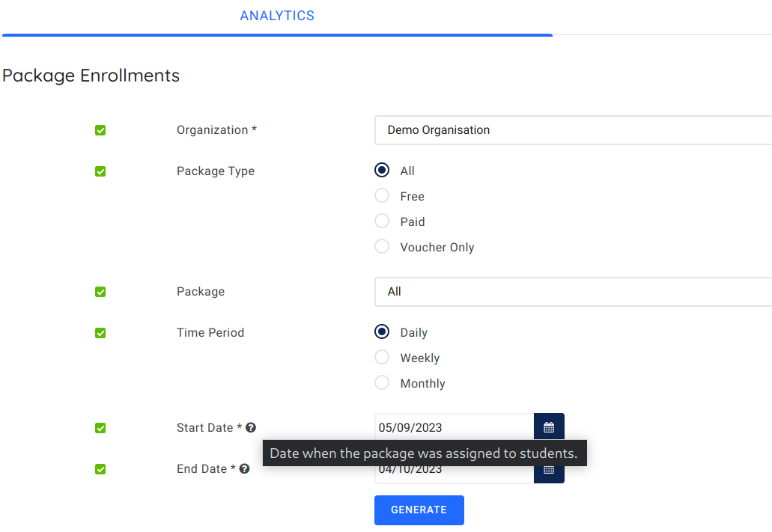Uncheck the Organization filter checkbox

tap(100, 129)
